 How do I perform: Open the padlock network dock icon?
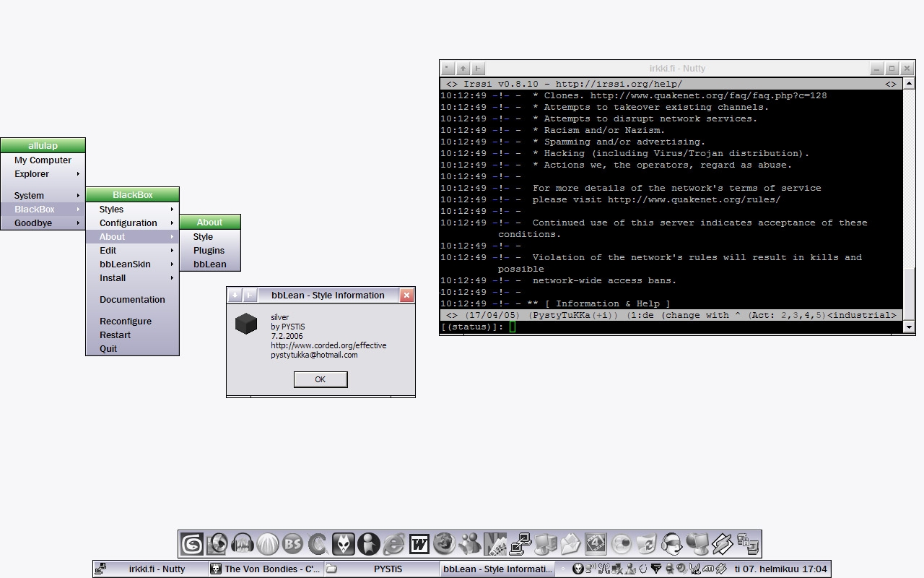(x=747, y=543)
